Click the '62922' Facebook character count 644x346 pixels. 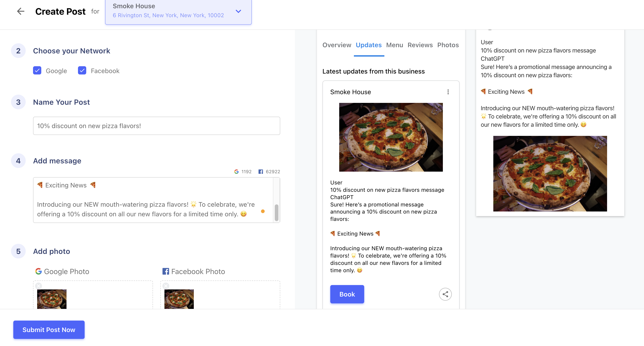tap(273, 172)
